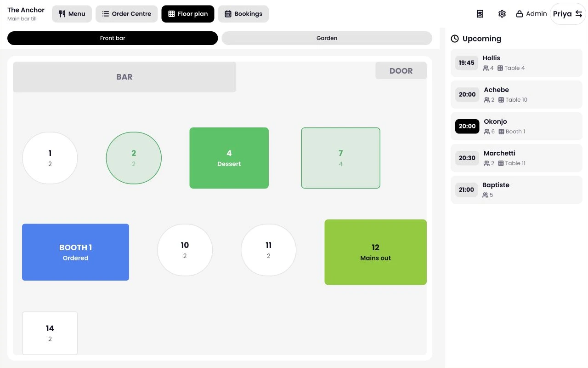
Task: Go to the Order Centre tab
Action: 126,14
